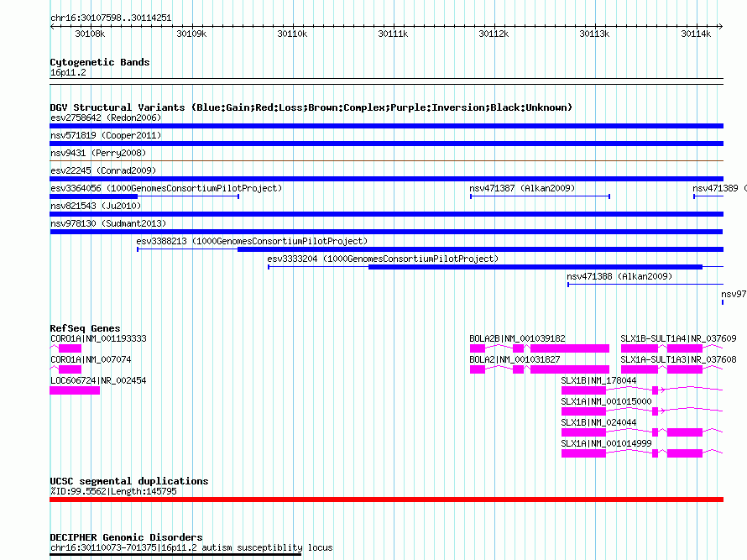747x560 pixels.
Task: Click the esv3388213 1000Genomes variant label
Action: [x=252, y=241]
